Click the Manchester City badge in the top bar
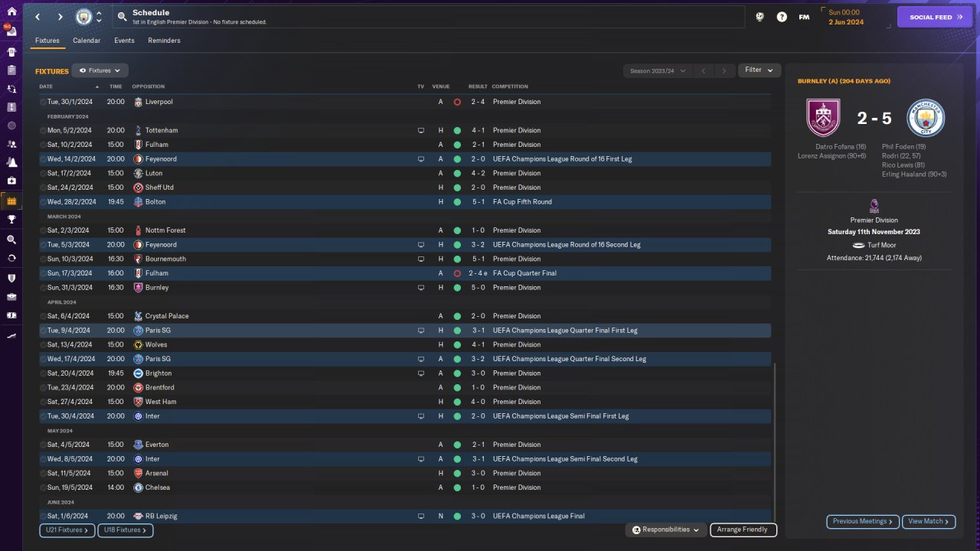This screenshot has width=980, height=551. (83, 17)
